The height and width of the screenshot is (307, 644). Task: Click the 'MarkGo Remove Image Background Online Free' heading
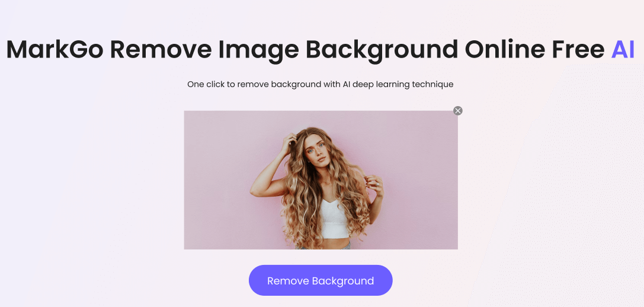point(305,50)
